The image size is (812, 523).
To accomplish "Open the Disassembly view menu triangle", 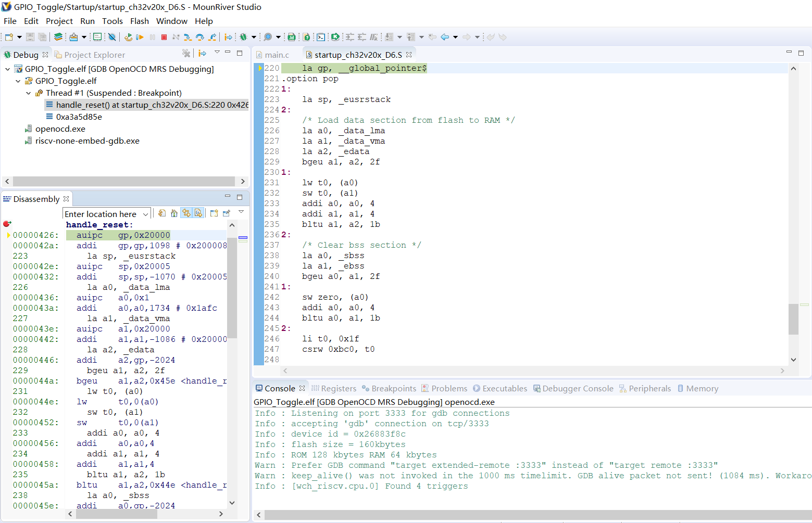I will [x=241, y=212].
